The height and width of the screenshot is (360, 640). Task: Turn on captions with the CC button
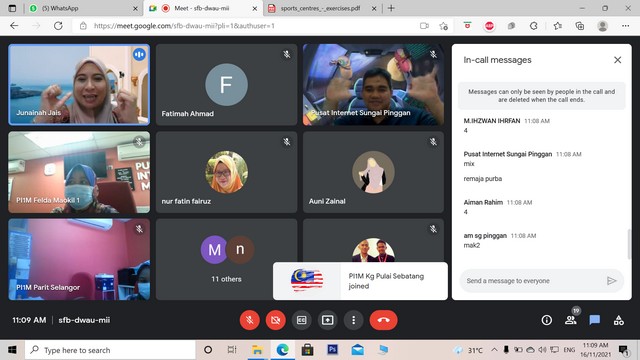pyautogui.click(x=302, y=320)
